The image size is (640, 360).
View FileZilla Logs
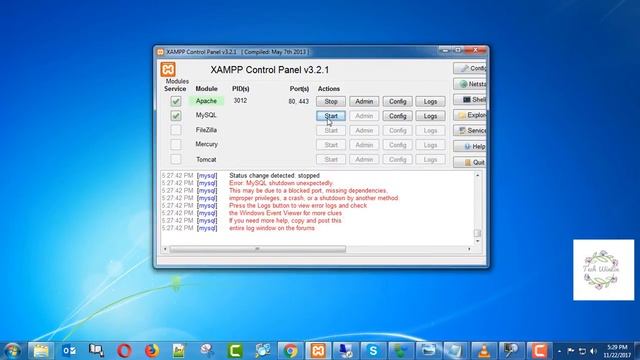(430, 131)
